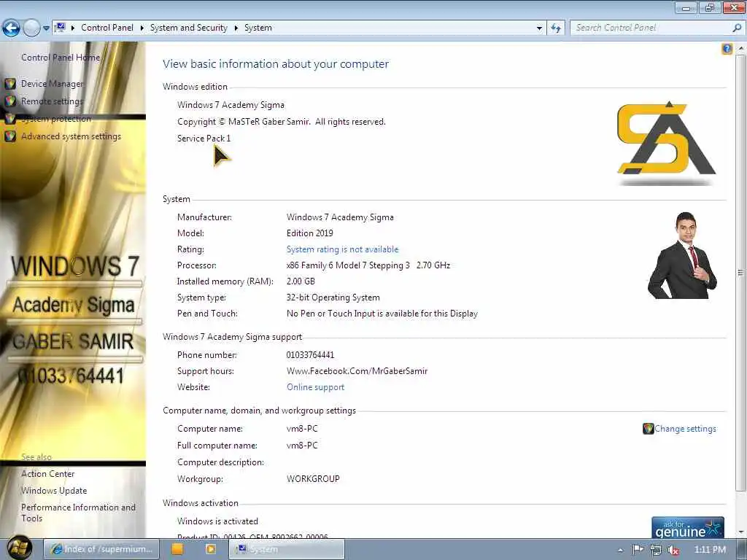Click View basic information heading
Viewport: 747px width, 560px height.
pyautogui.click(x=276, y=64)
